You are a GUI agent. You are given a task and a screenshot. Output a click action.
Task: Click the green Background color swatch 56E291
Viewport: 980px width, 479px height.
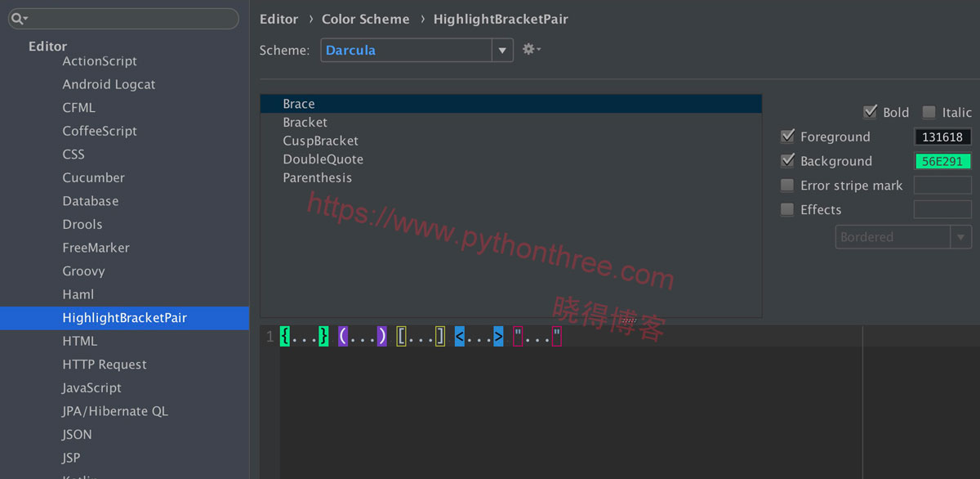pyautogui.click(x=942, y=161)
